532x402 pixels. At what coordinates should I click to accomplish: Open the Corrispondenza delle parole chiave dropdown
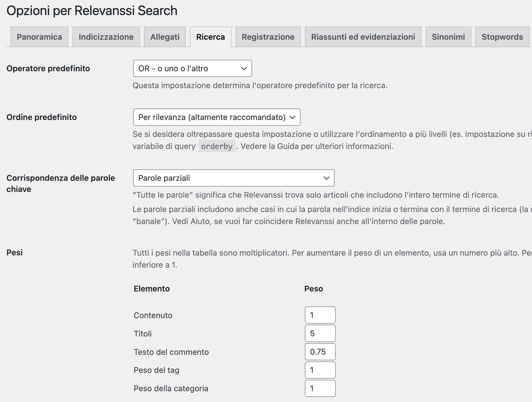pyautogui.click(x=234, y=178)
